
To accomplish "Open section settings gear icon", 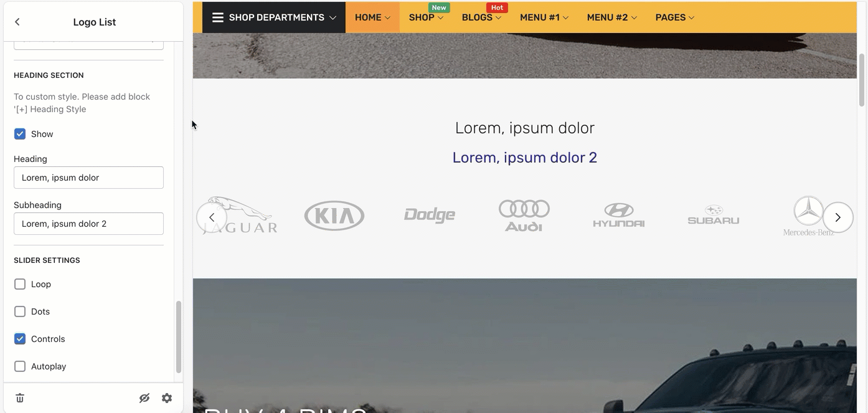I will [167, 398].
